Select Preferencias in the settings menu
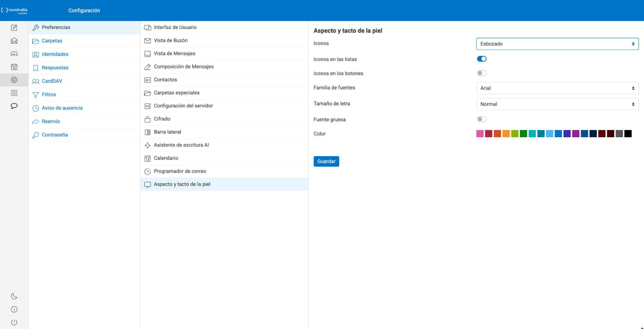Viewport: 644px width, 329px height. pos(84,28)
